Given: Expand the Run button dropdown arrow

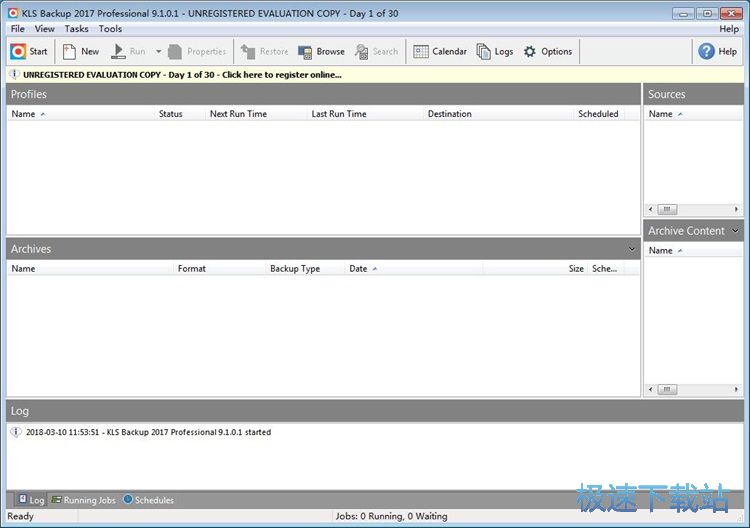Looking at the screenshot, I should click(x=158, y=52).
